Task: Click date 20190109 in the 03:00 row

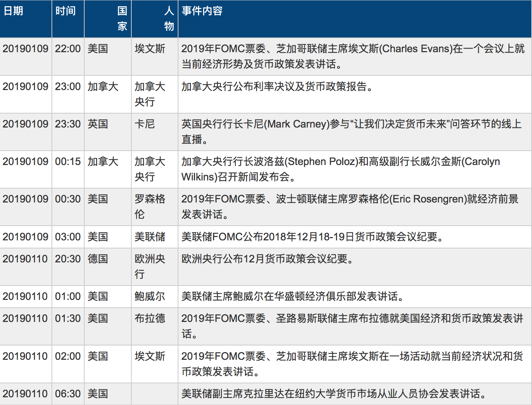Action: [x=25, y=237]
